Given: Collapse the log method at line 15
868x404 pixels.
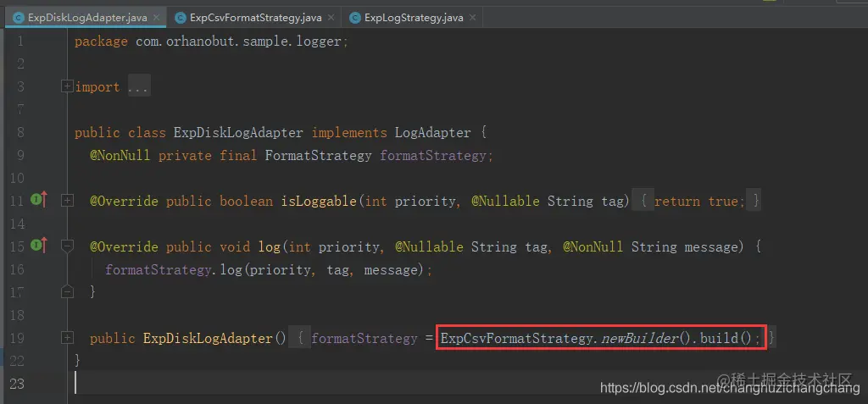Looking at the screenshot, I should [x=68, y=246].
